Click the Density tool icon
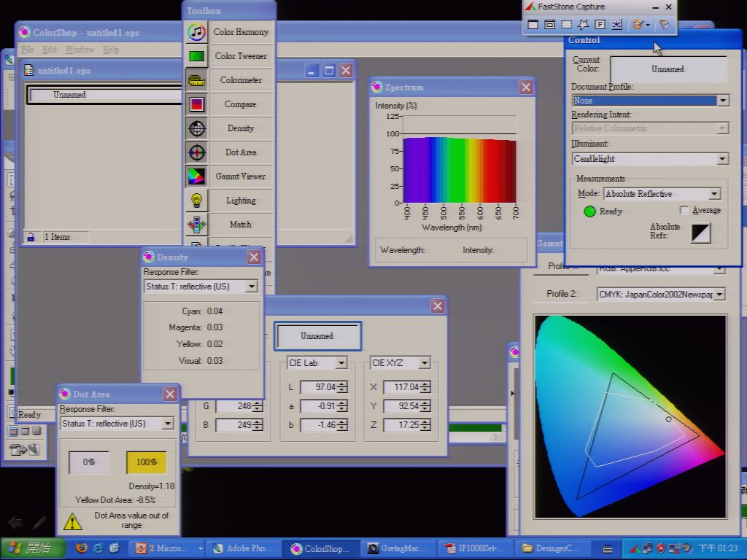This screenshot has width=747, height=560. pyautogui.click(x=196, y=128)
